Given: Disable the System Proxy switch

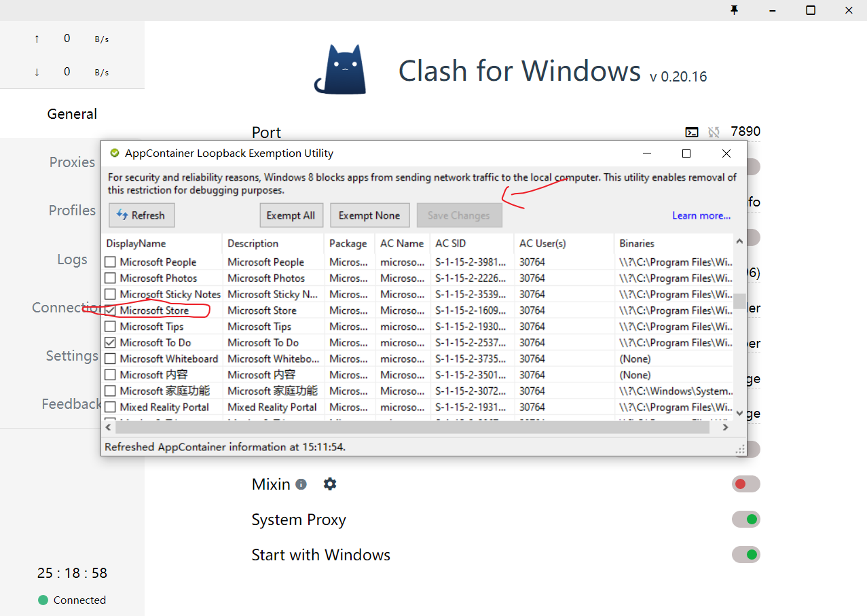Looking at the screenshot, I should [745, 520].
